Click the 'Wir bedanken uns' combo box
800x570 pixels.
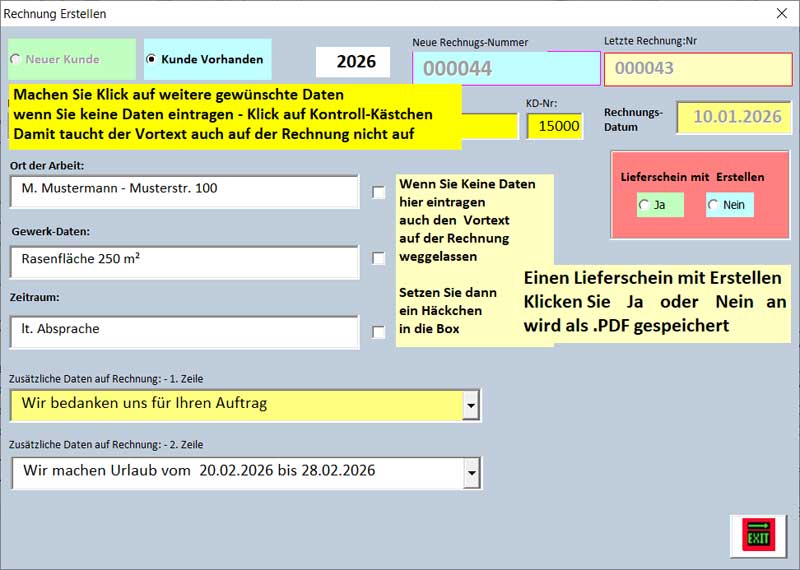pyautogui.click(x=235, y=405)
